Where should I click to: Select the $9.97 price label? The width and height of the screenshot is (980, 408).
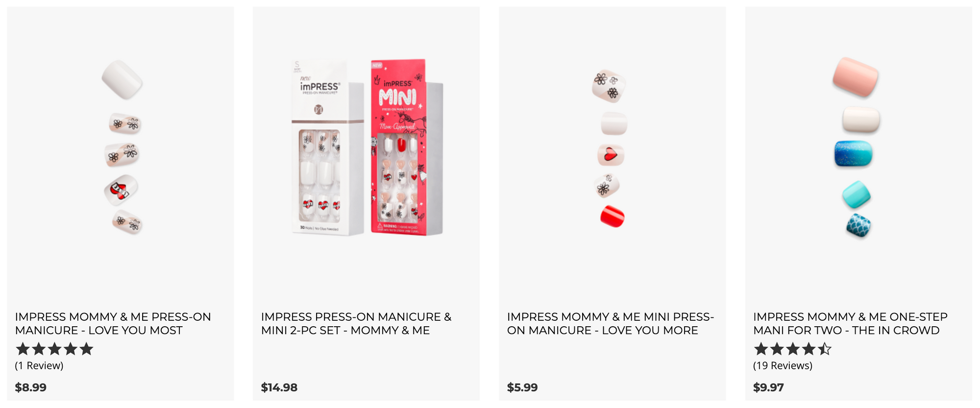point(768,387)
